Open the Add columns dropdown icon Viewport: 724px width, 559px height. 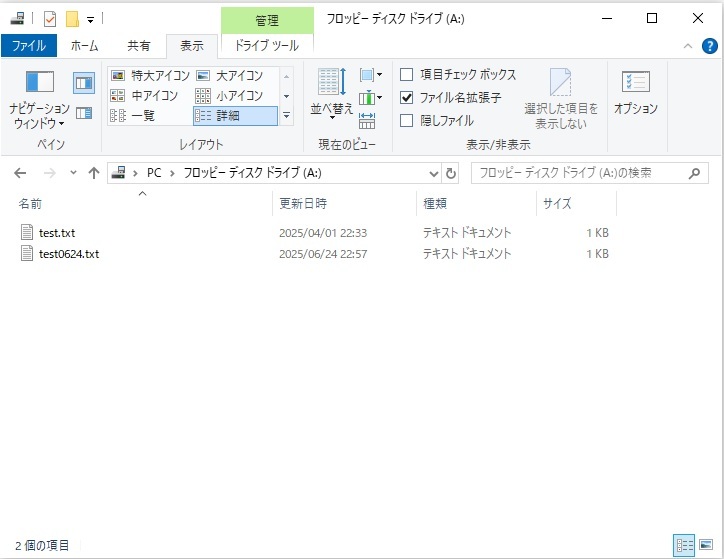pos(371,97)
